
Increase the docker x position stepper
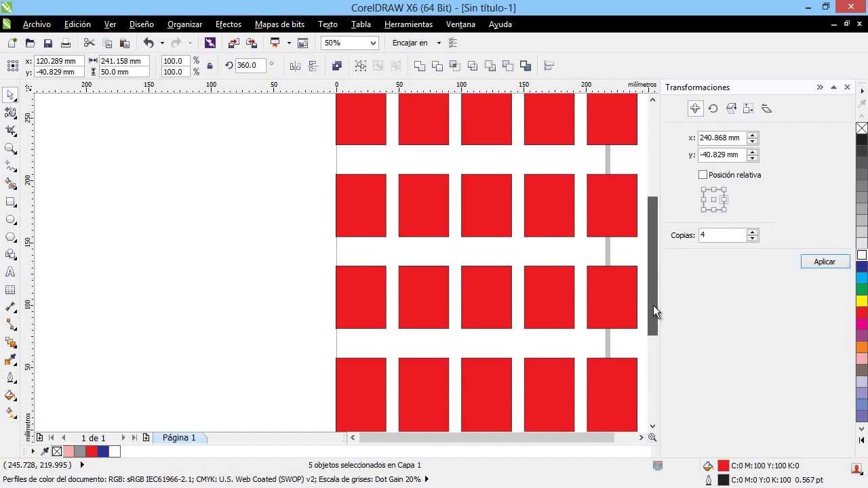[x=752, y=134]
